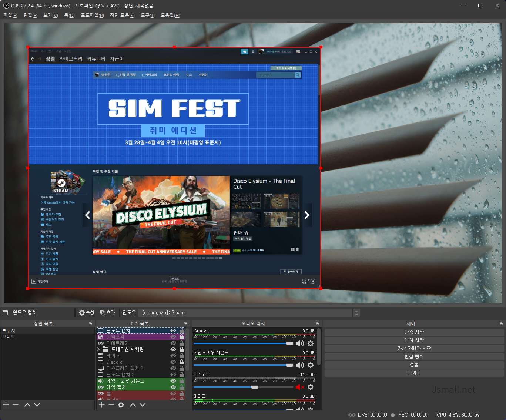Viewport: 506px width, 420px height.
Task: Move the selected scene down in the list
Action: [x=37, y=405]
